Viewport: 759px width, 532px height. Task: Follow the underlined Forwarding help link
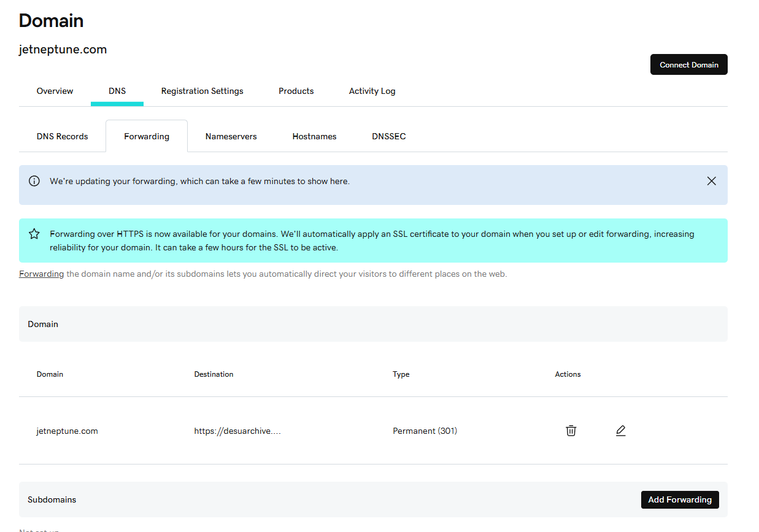pos(41,274)
